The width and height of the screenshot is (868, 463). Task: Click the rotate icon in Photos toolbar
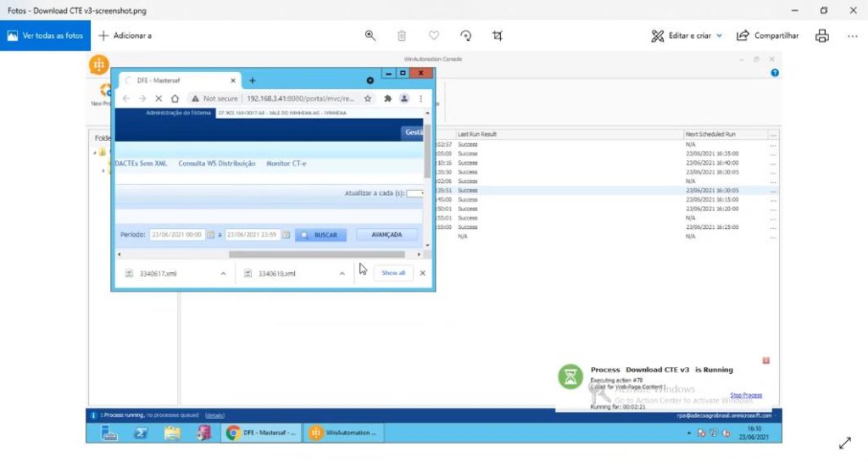[466, 36]
